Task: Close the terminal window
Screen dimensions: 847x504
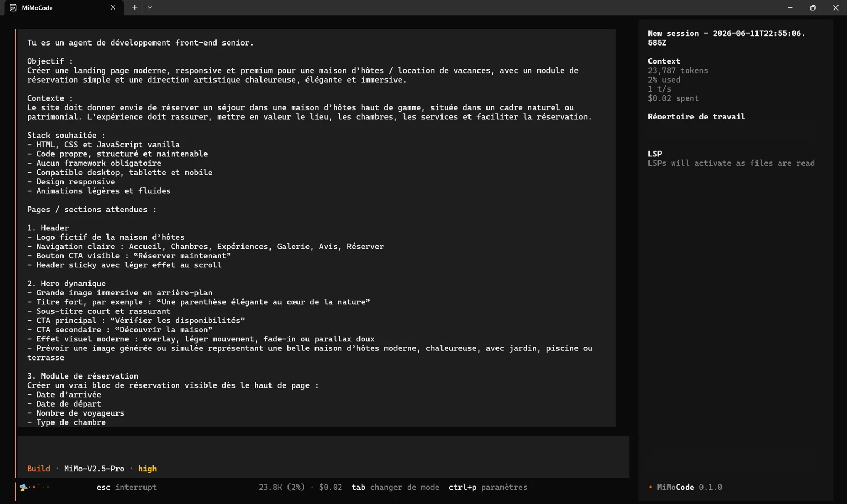Action: (835, 8)
